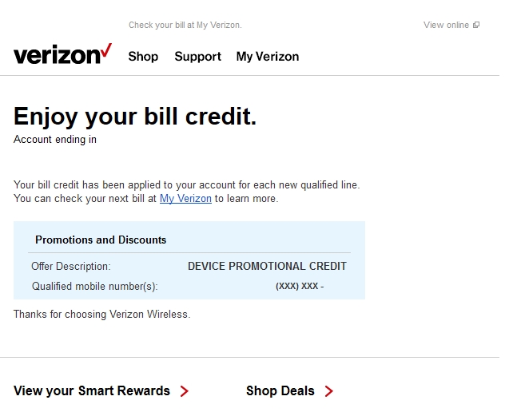Viewport: 509px width, 420px height.
Task: Follow the blue My Verizon link in the paragraph
Action: coord(185,199)
